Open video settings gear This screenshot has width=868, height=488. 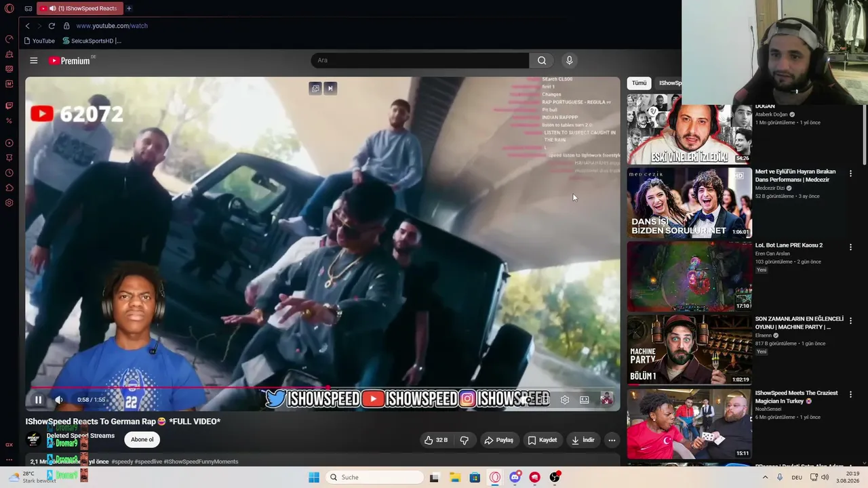[565, 400]
